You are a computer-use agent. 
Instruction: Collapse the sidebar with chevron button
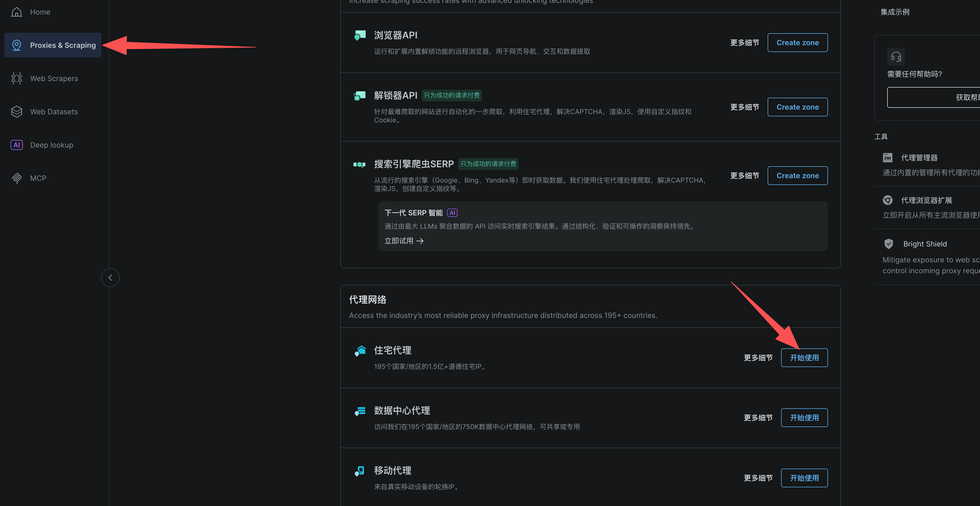[110, 277]
